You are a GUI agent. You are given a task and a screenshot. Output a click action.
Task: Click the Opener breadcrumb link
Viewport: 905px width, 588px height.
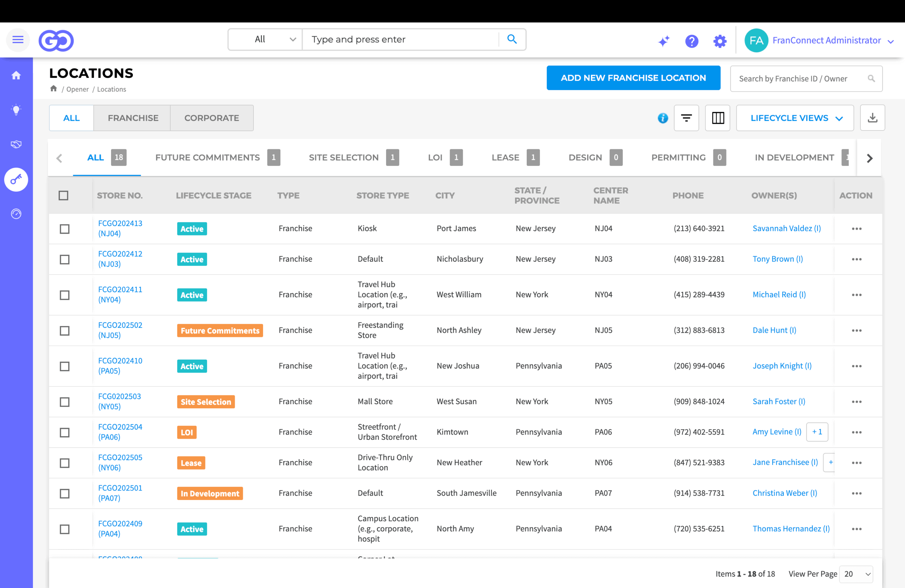[77, 89]
